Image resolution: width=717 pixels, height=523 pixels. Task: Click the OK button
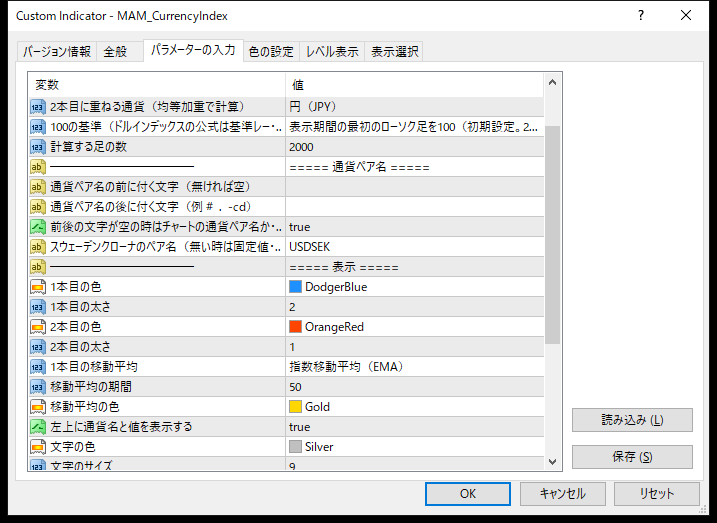click(468, 494)
